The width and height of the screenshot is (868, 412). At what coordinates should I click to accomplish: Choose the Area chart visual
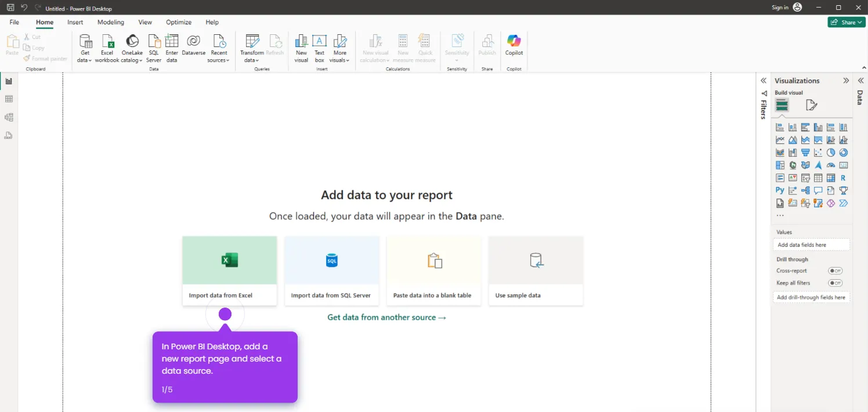(793, 140)
